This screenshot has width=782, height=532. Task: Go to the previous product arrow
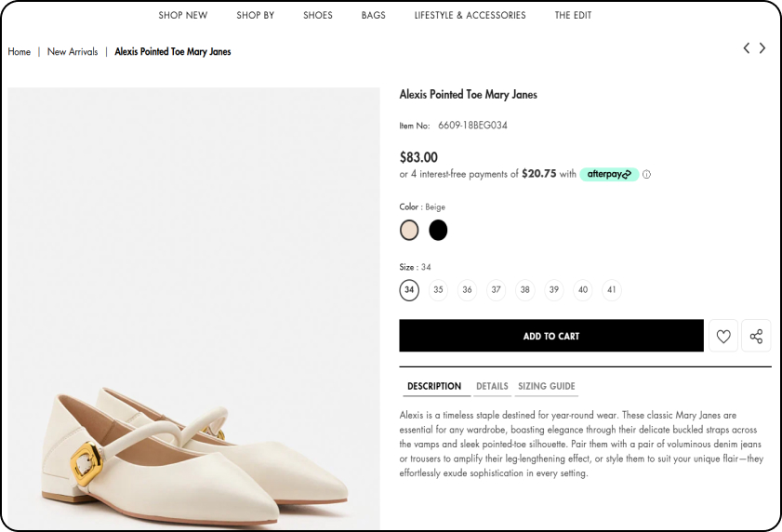[x=746, y=48]
